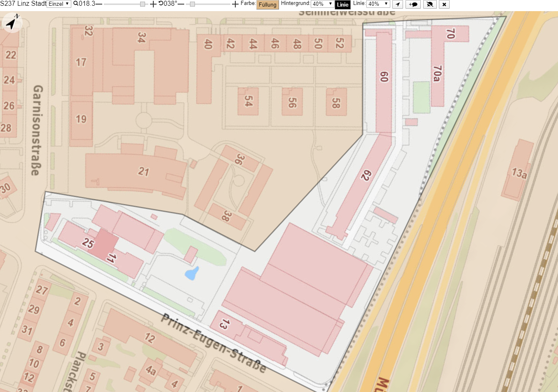The width and height of the screenshot is (558, 392).
Task: Click the north compass arrow icon
Action: pos(12,23)
